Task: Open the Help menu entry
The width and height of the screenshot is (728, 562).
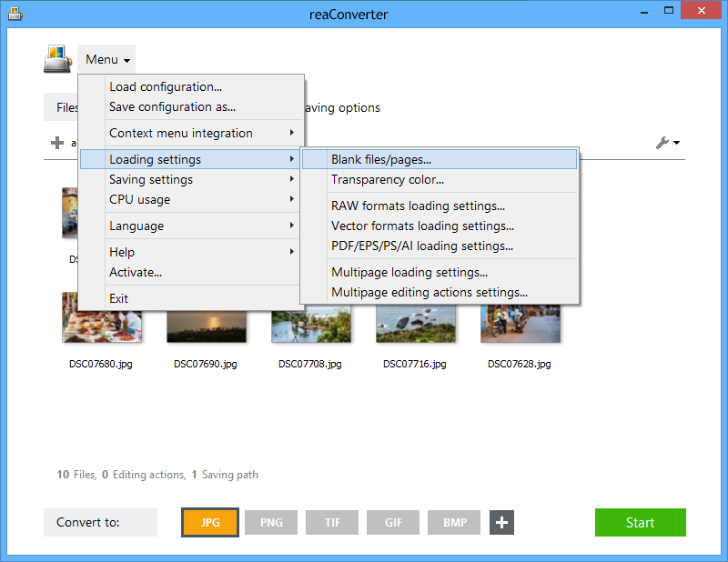Action: pos(191,252)
